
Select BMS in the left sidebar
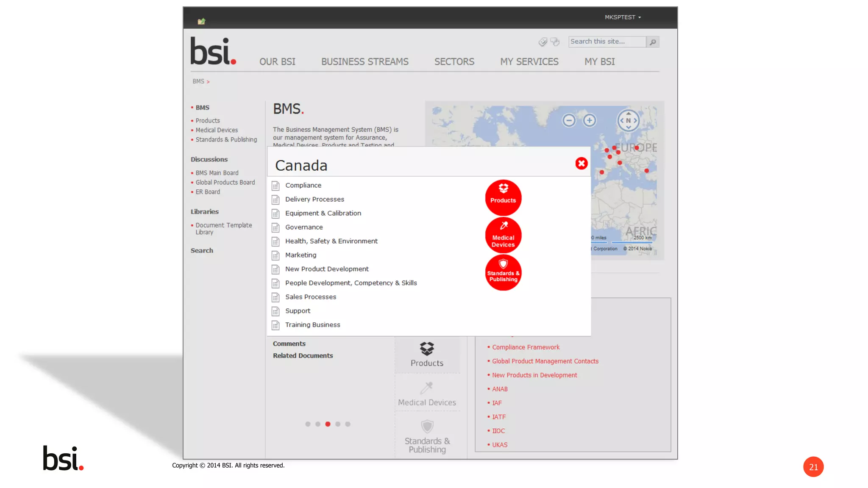[202, 108]
